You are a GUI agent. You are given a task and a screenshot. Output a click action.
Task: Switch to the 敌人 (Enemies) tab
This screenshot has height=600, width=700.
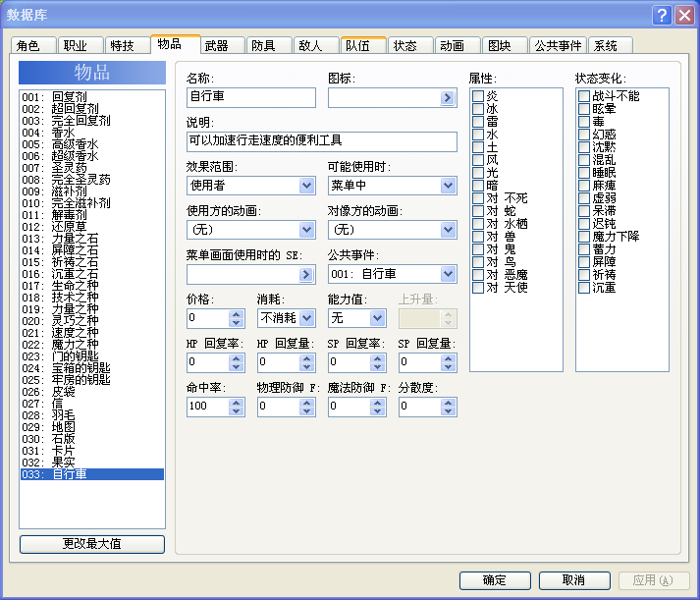[316, 45]
